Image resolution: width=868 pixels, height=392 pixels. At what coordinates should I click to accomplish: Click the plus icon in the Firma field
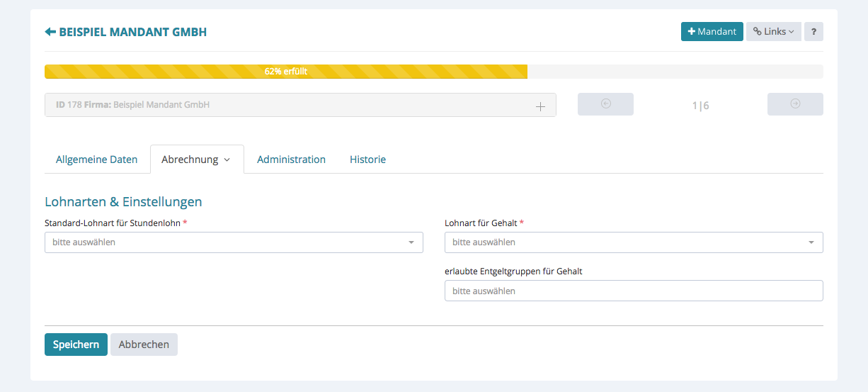540,106
